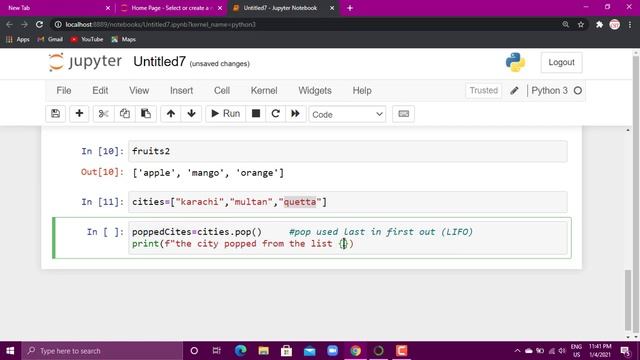Click the fruits2 output list text
The width and height of the screenshot is (640, 360).
click(208, 173)
